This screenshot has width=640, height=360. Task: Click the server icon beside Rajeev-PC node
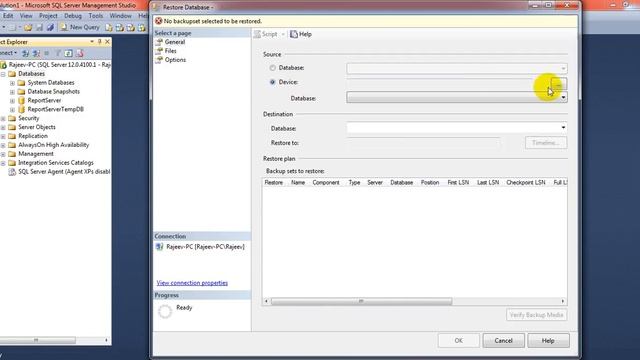point(4,64)
